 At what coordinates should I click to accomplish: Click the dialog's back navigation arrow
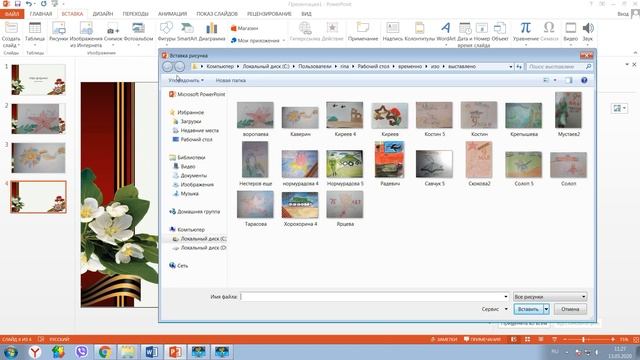tap(167, 67)
